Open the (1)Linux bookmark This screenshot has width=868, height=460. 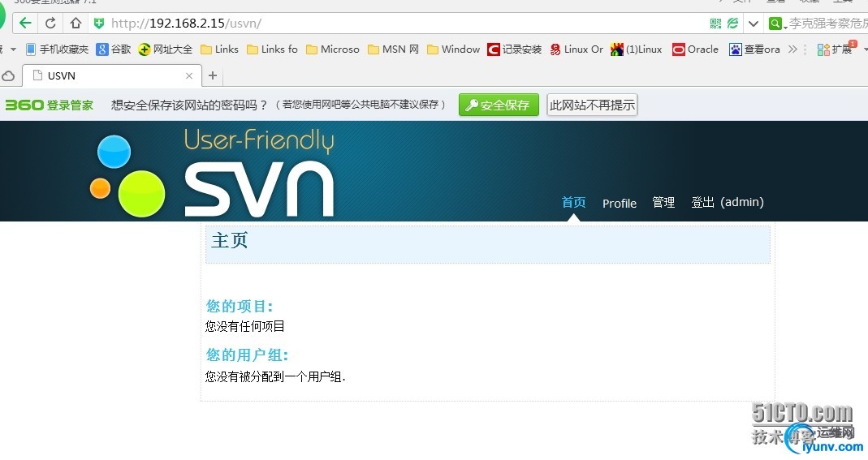pos(637,49)
